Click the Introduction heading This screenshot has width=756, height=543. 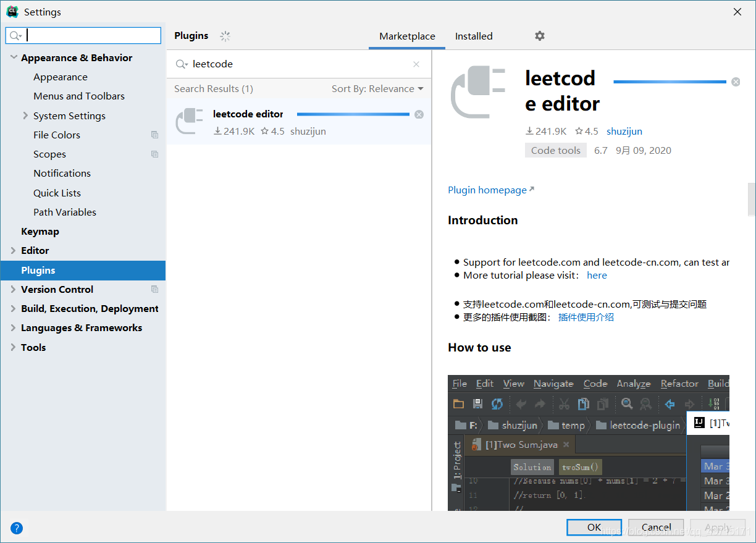[x=483, y=221]
